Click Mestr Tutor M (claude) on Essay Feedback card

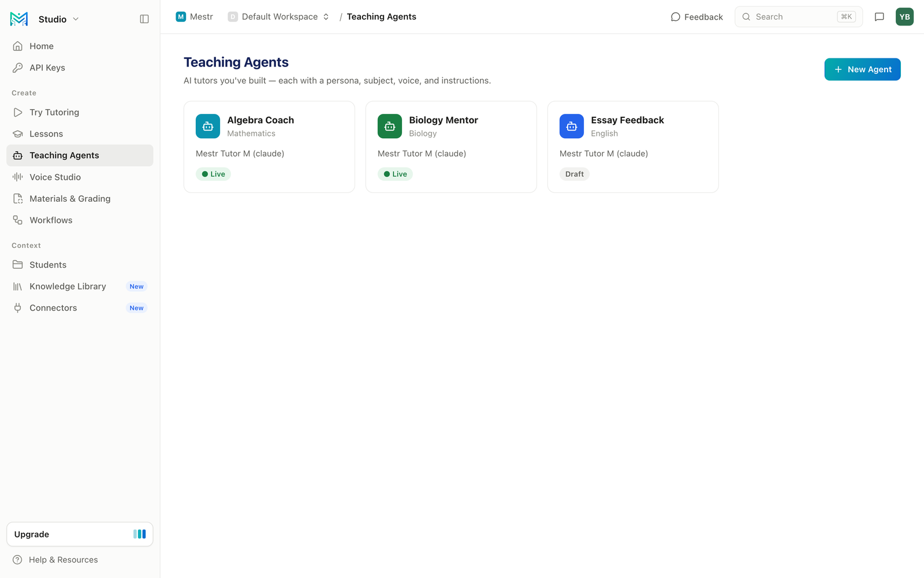(603, 153)
